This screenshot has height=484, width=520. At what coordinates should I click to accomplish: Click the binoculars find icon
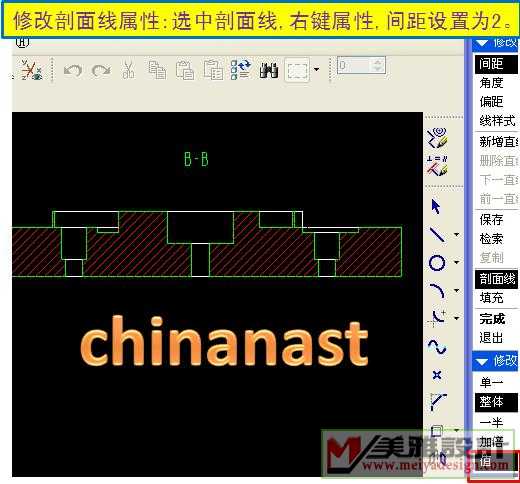coord(269,70)
